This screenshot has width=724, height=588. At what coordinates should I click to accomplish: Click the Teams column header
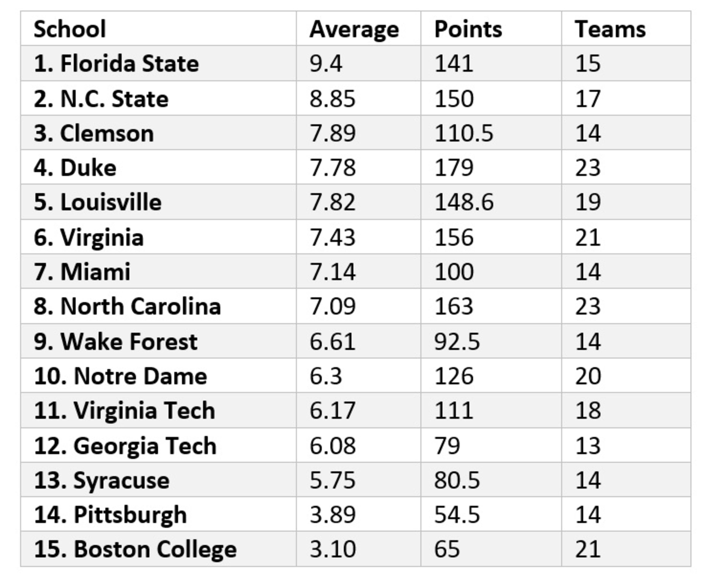610,29
